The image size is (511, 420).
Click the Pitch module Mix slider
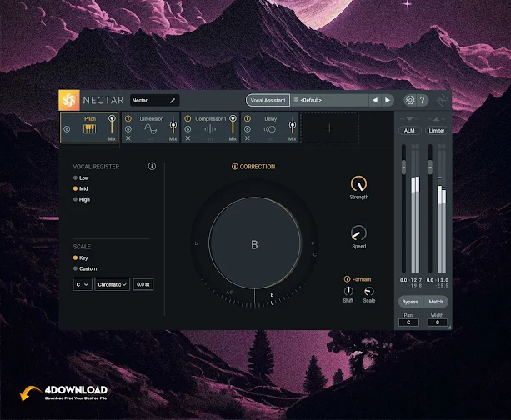[112, 125]
